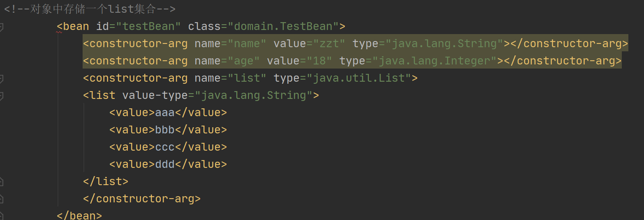Collapse the testBean bean element fold marker
Image resolution: width=644 pixels, height=220 pixels.
pyautogui.click(x=2, y=27)
